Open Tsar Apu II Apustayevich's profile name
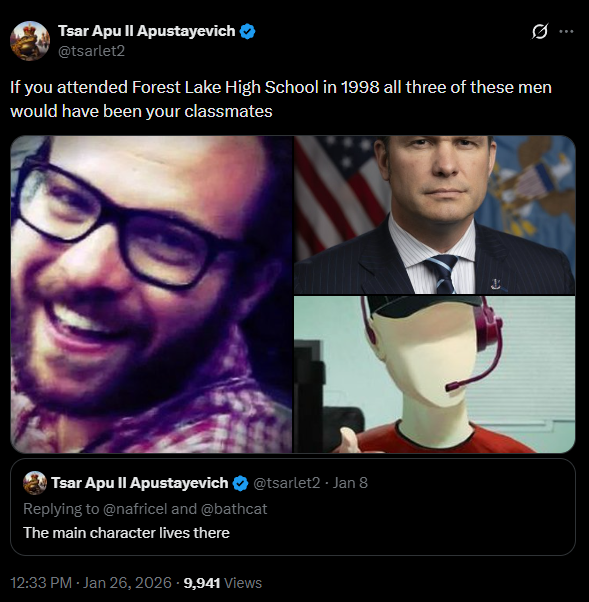 tap(147, 31)
